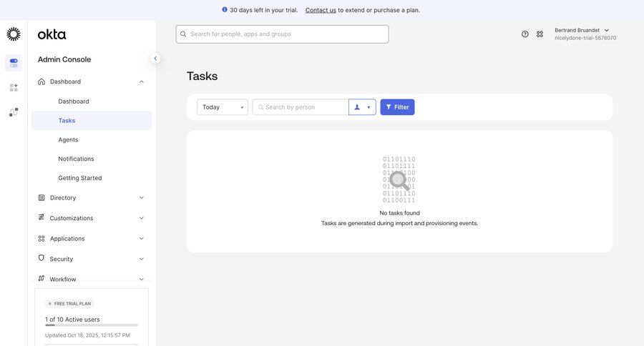Open the workflow icon in left rail
This screenshot has width=644, height=346.
click(x=14, y=112)
